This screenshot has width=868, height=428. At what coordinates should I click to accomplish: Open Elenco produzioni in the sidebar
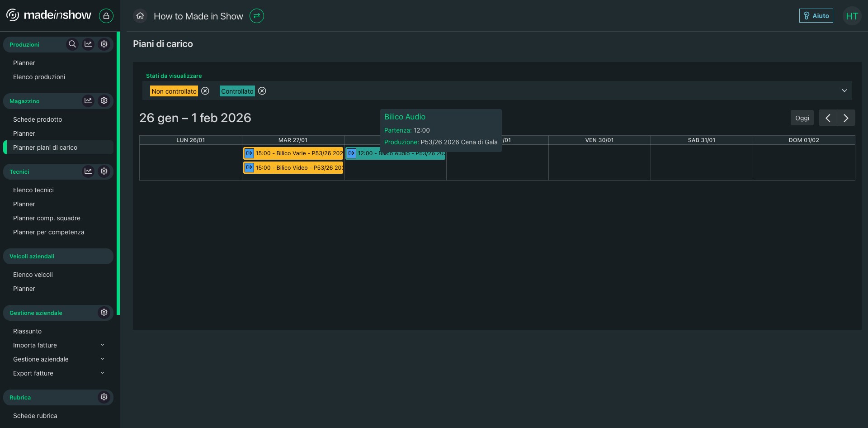[39, 77]
